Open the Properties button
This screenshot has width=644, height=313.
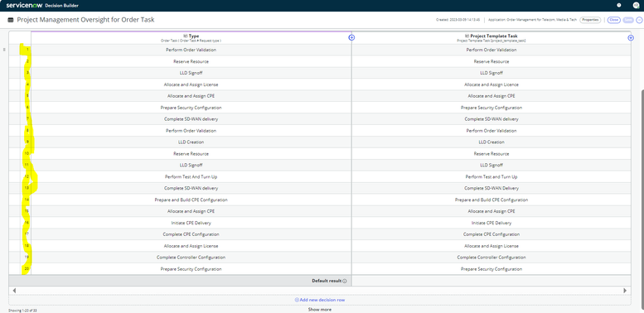click(591, 20)
